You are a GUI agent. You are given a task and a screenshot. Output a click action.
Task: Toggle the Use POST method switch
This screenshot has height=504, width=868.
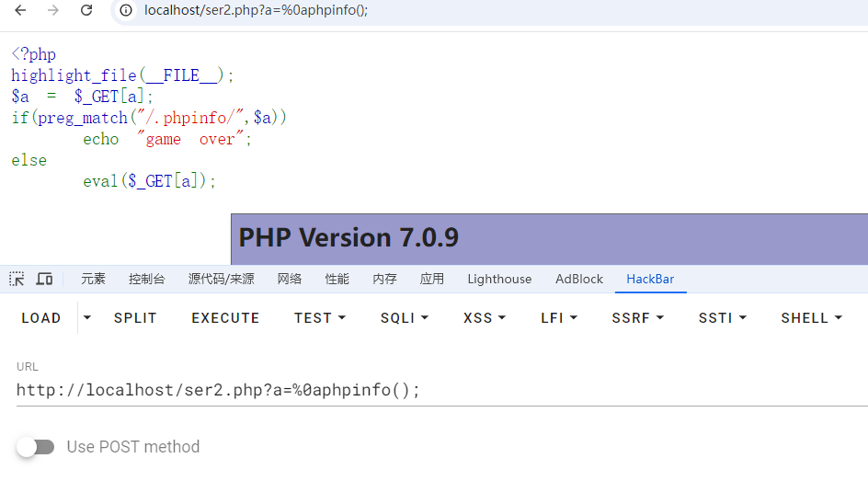pyautogui.click(x=35, y=447)
